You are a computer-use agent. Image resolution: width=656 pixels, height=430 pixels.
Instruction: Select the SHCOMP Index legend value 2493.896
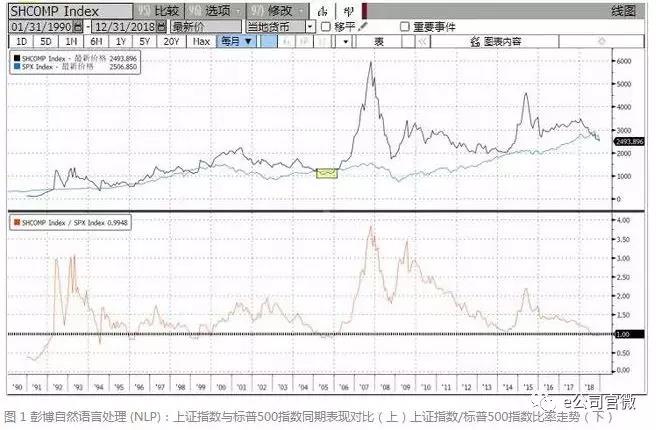point(123,59)
